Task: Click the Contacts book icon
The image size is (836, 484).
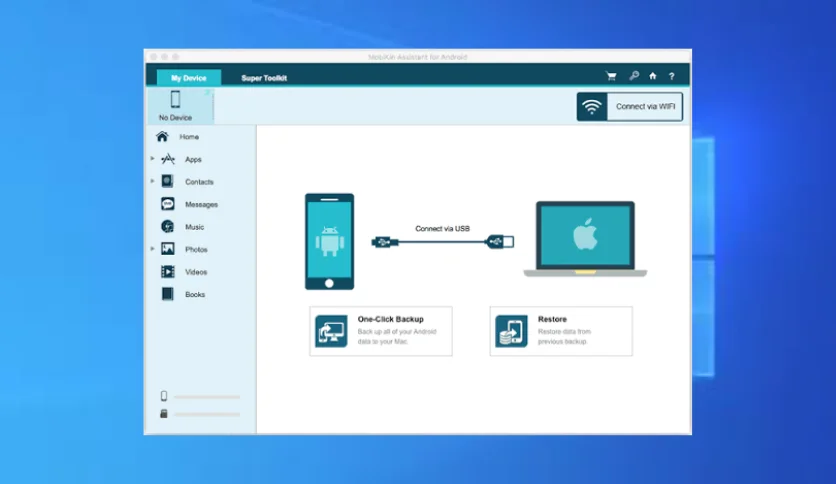Action: tap(167, 181)
